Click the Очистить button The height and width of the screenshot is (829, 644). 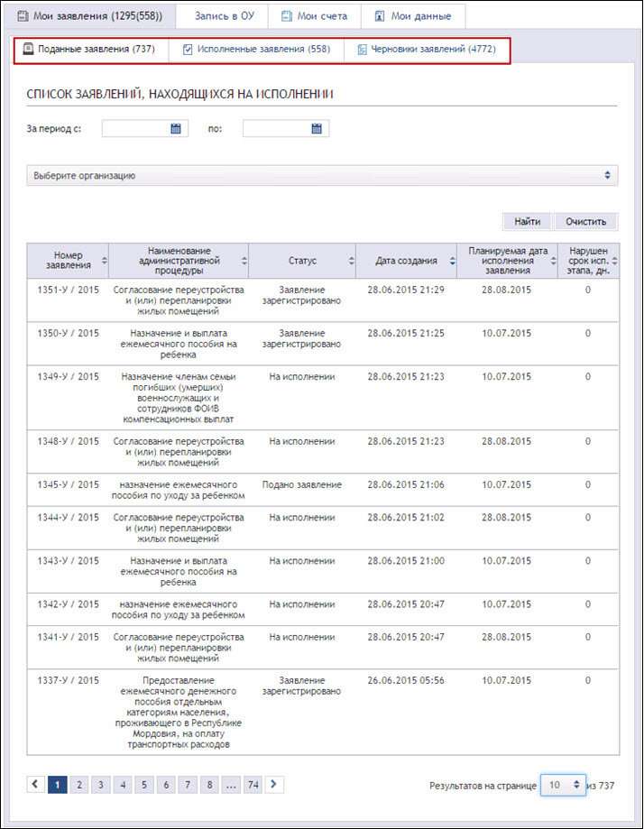[x=586, y=222]
